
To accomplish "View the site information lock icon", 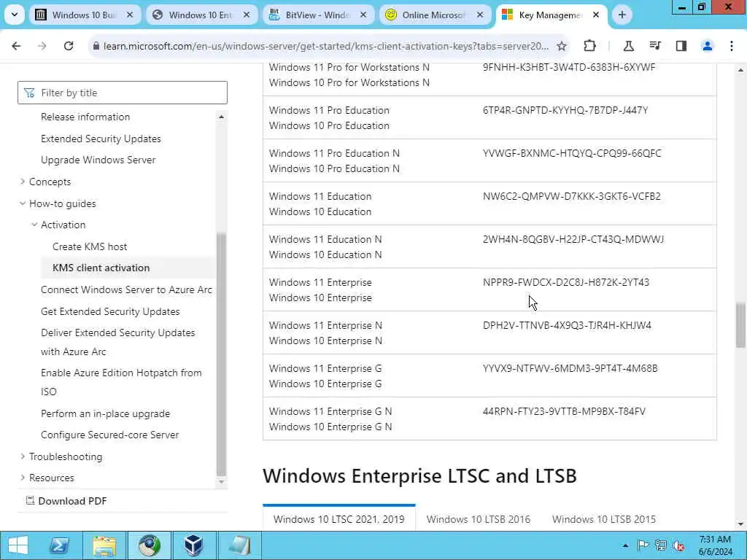I will (x=96, y=46).
